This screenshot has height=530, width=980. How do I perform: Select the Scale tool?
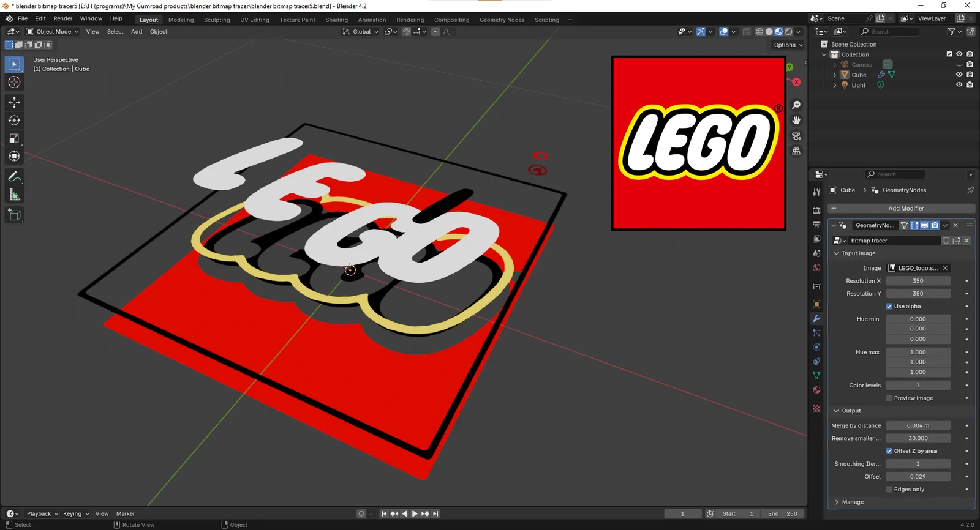14,138
